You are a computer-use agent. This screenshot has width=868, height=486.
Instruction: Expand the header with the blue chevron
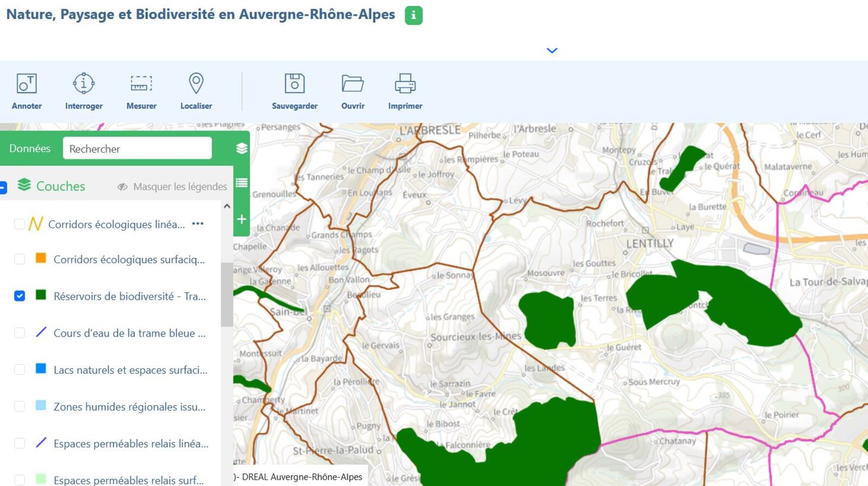click(552, 51)
